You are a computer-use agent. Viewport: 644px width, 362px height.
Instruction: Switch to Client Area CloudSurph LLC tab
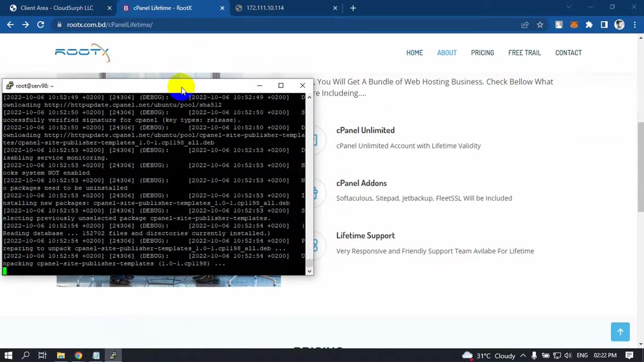click(57, 8)
